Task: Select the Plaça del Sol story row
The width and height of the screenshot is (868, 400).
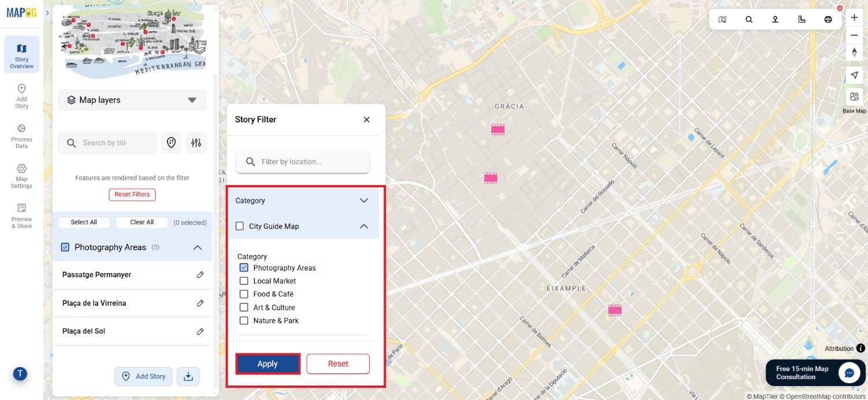Action: (133, 331)
